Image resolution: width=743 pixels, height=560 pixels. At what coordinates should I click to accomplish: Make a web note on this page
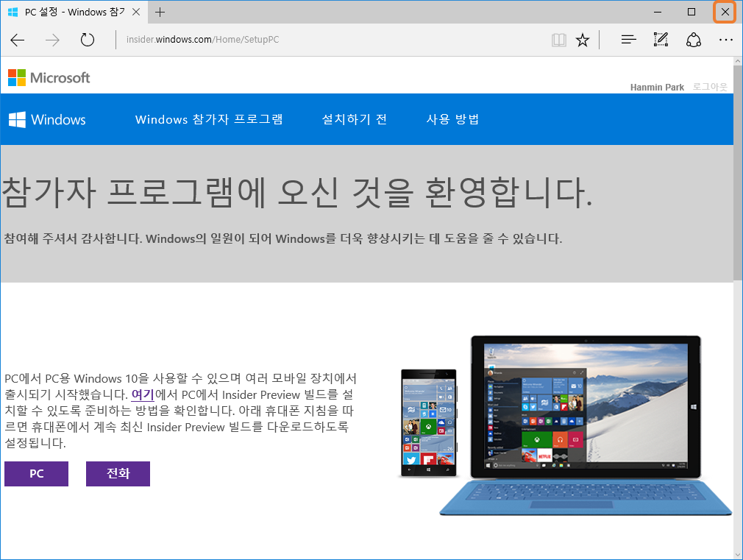coord(660,40)
